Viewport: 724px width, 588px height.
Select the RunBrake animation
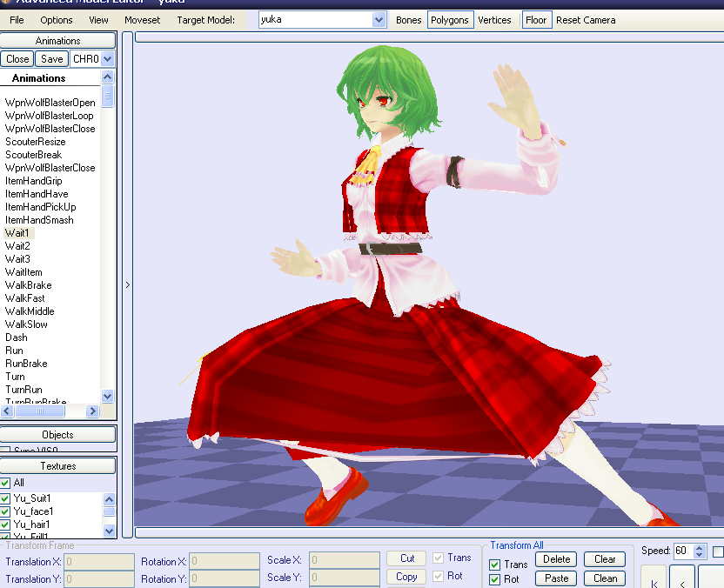[x=26, y=364]
